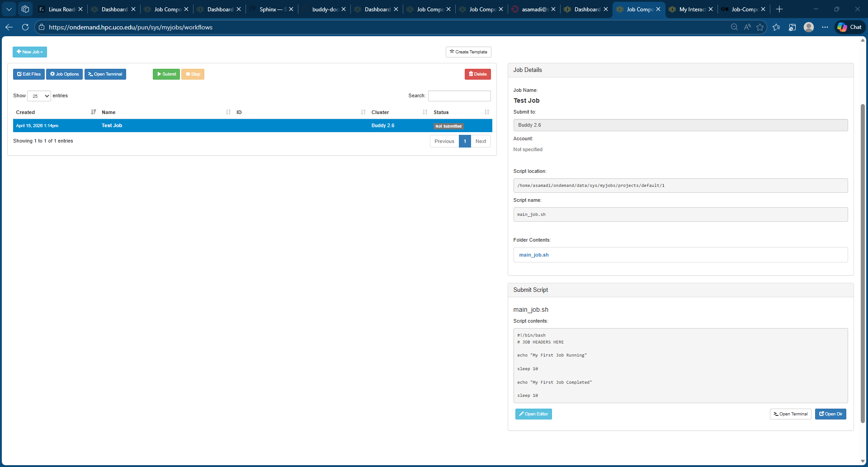Click the Not Submitted status badge

(448, 126)
